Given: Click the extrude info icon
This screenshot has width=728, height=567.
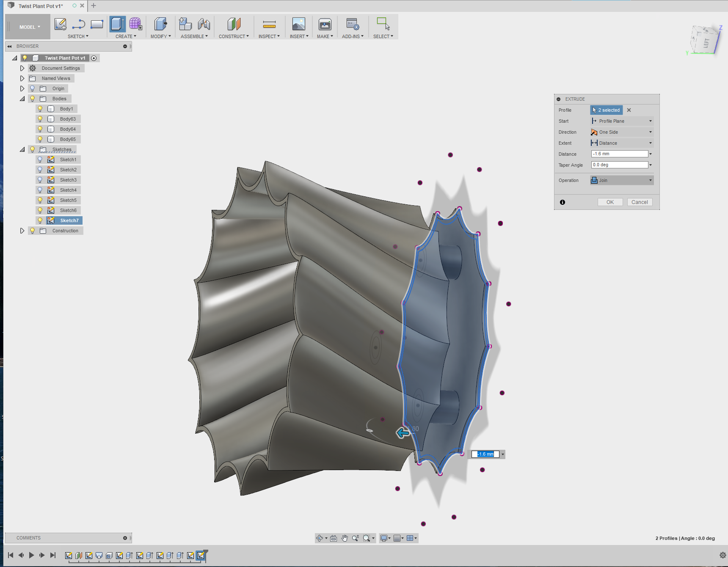Looking at the screenshot, I should point(563,202).
